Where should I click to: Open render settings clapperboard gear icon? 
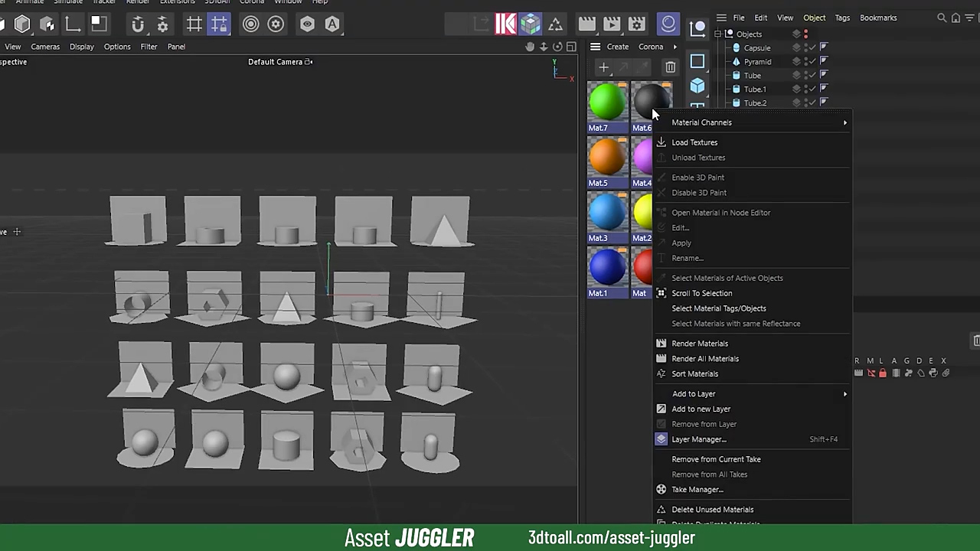coord(637,24)
